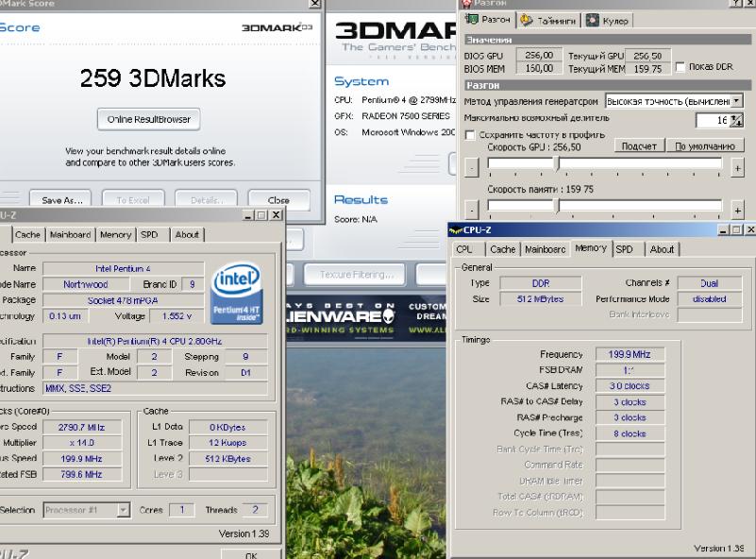Viewport: 756px width, 559px height.
Task: Open Cache tab in left CPU-Z
Action: (x=27, y=234)
